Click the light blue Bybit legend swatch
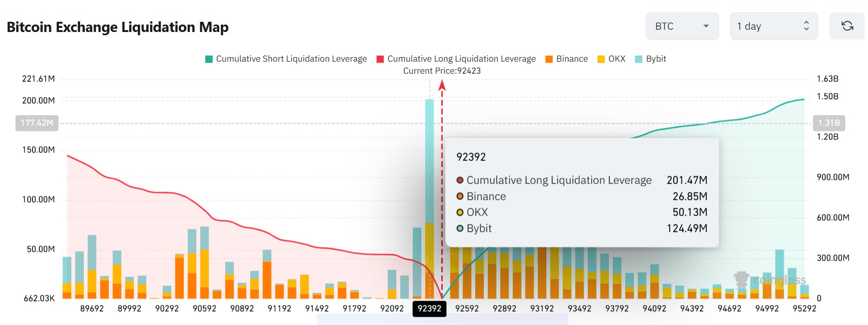868x325 pixels. click(639, 59)
